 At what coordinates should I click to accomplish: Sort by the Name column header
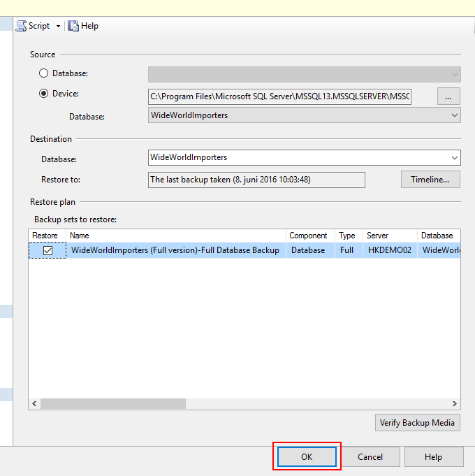[x=176, y=236]
